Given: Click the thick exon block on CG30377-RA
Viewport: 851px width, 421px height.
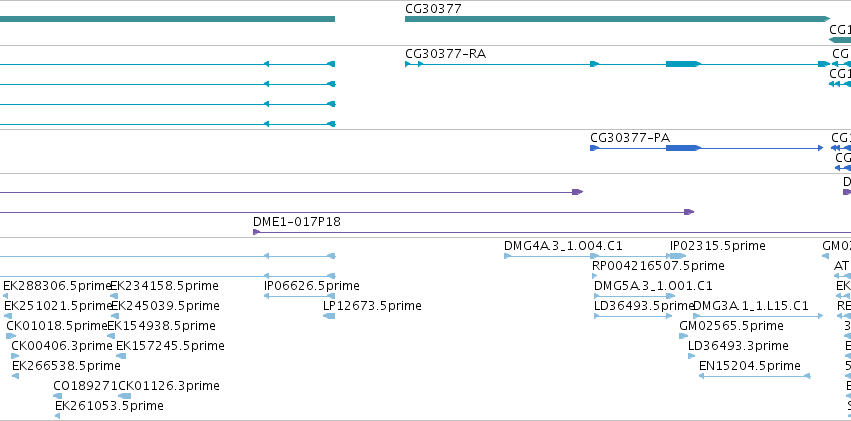Looking at the screenshot, I should tap(683, 64).
